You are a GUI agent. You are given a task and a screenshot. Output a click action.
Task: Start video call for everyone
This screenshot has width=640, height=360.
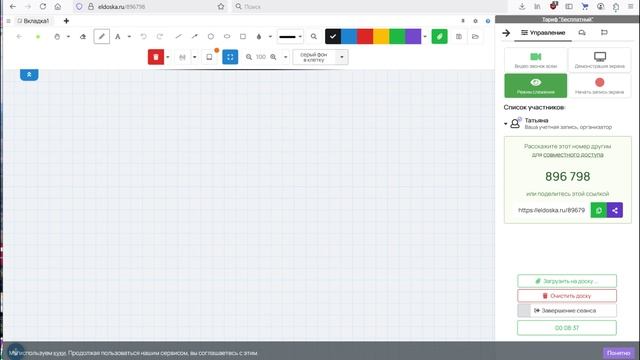pyautogui.click(x=536, y=60)
